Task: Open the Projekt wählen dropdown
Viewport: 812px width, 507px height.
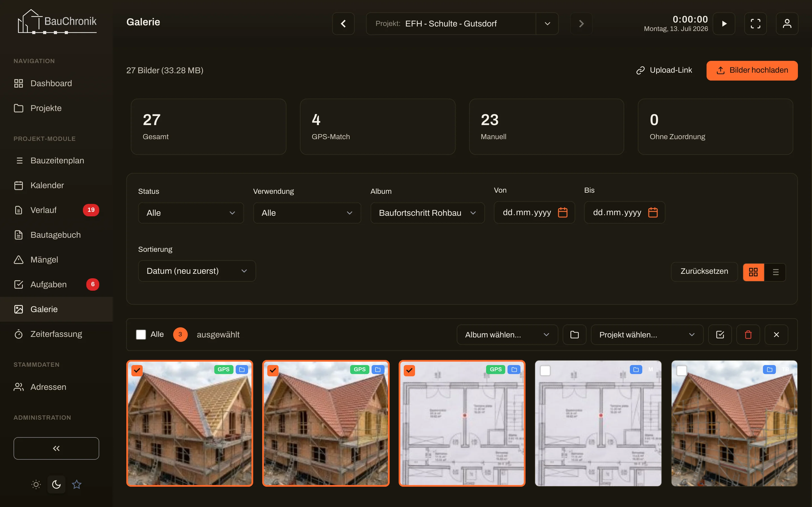Action: 647,334
